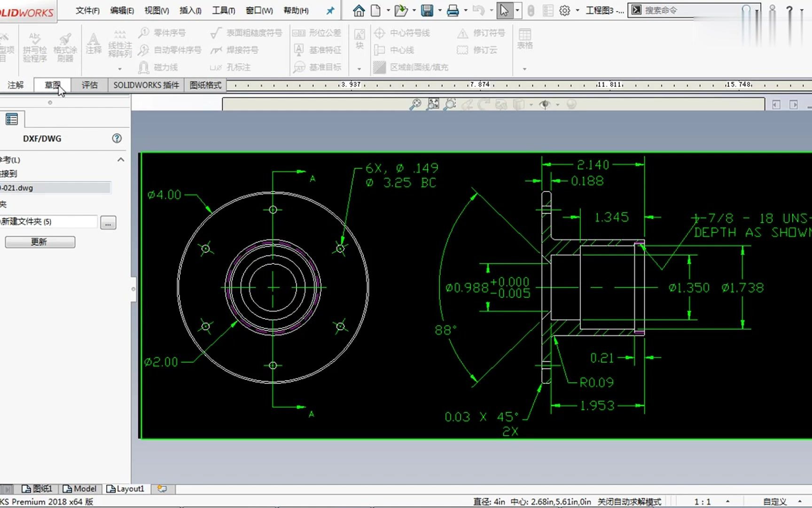Screen dimensions: 812x508
Task: Click Area Hatch/Fill (区域剖面线/填充) tool
Action: pos(411,67)
